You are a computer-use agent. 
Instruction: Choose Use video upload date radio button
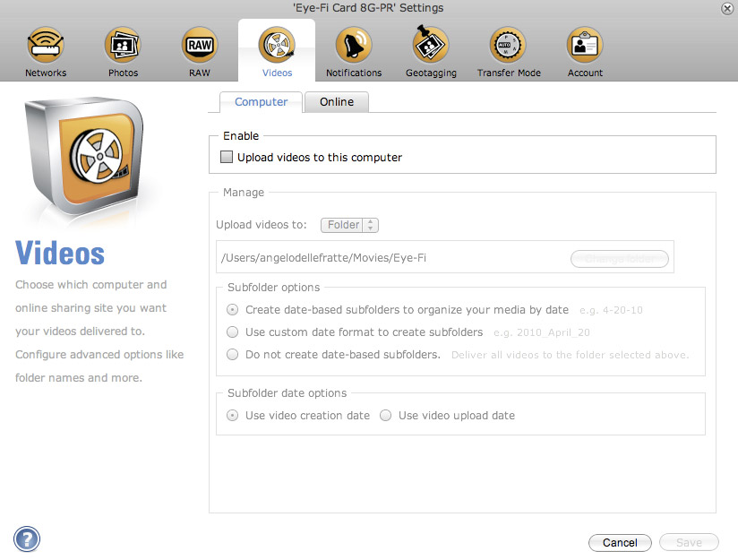[385, 416]
